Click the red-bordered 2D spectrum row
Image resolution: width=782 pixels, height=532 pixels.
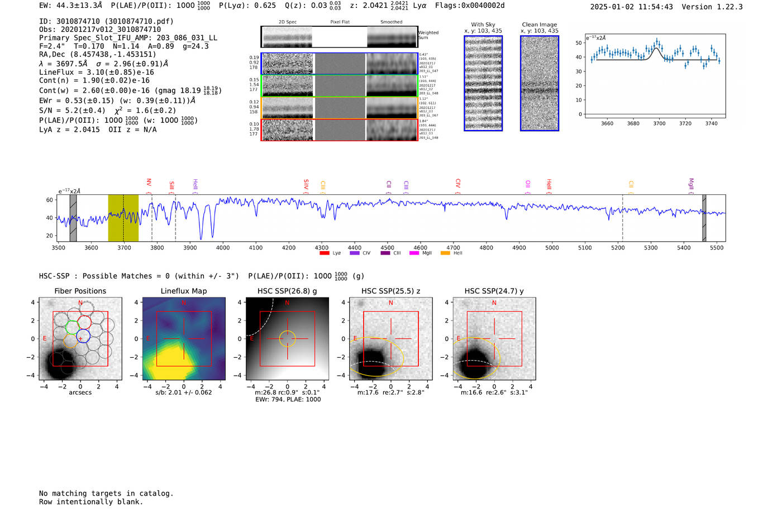(340, 130)
